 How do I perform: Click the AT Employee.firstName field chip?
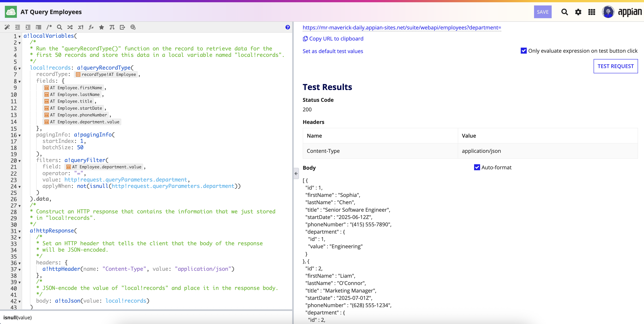coord(73,88)
